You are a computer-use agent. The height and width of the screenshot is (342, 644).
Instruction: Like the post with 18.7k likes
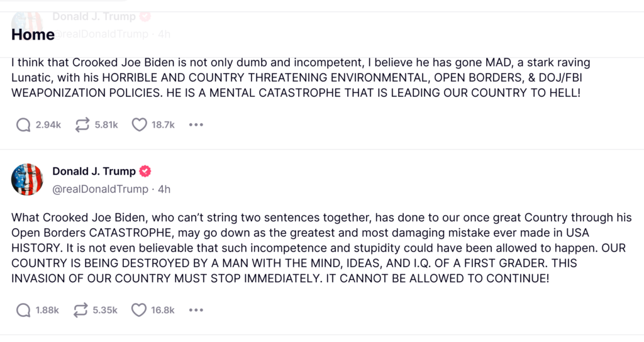click(139, 125)
